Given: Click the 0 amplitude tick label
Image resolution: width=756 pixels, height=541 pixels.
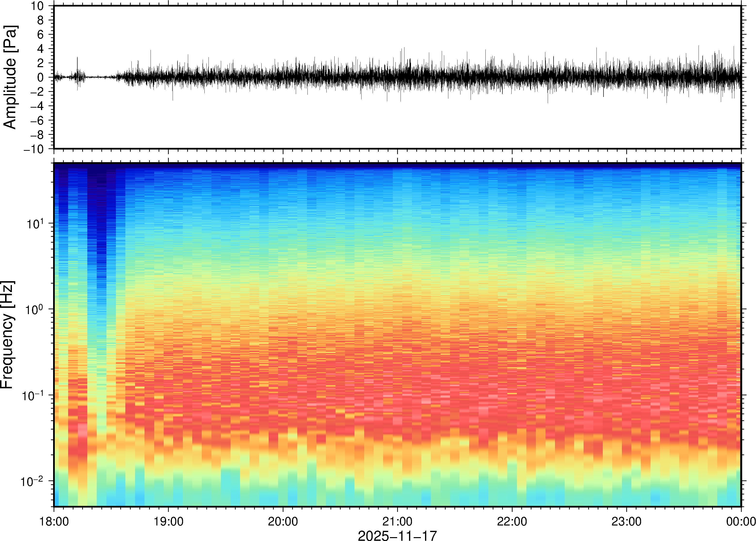Looking at the screenshot, I should click(41, 78).
